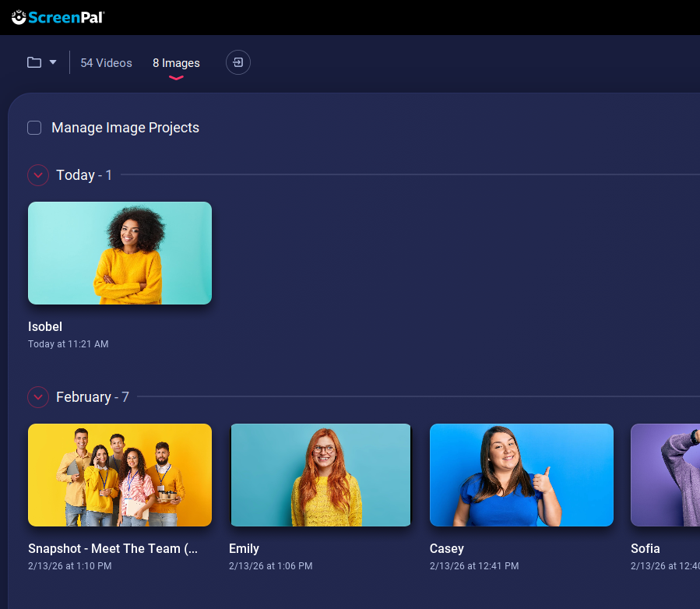Click the Emily title text
This screenshot has height=609, width=700.
coord(244,548)
